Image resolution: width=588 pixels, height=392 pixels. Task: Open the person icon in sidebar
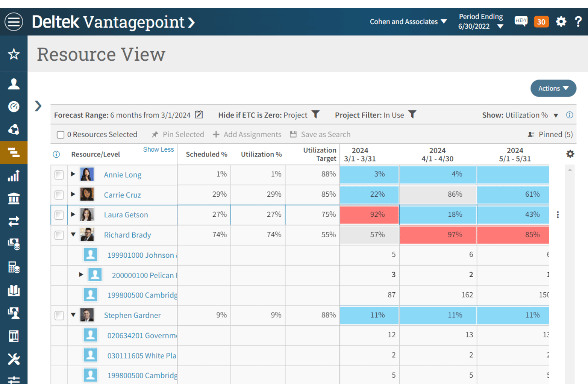click(x=14, y=84)
